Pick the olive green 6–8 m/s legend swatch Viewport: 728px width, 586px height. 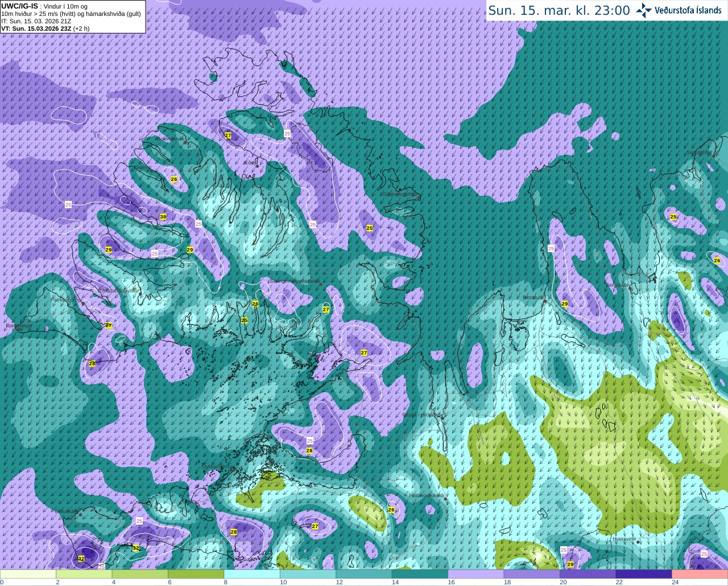coord(196,574)
